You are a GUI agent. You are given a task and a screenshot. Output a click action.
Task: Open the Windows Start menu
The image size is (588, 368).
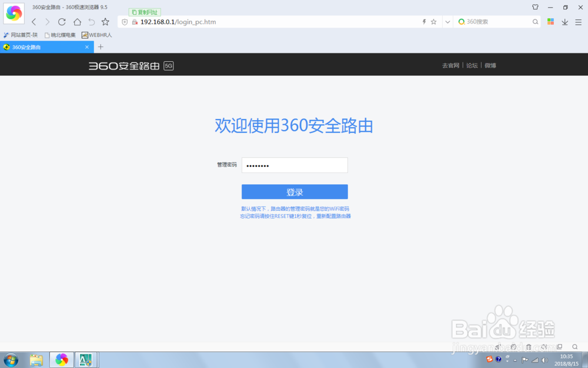click(x=11, y=360)
